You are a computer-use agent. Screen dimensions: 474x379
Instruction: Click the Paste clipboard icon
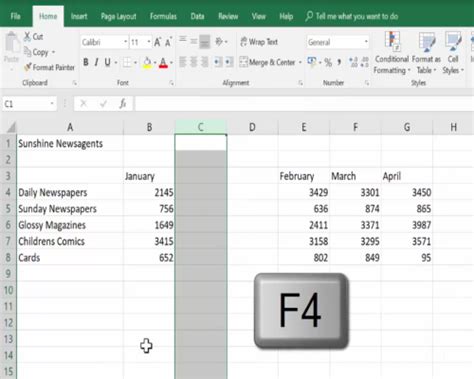12,43
